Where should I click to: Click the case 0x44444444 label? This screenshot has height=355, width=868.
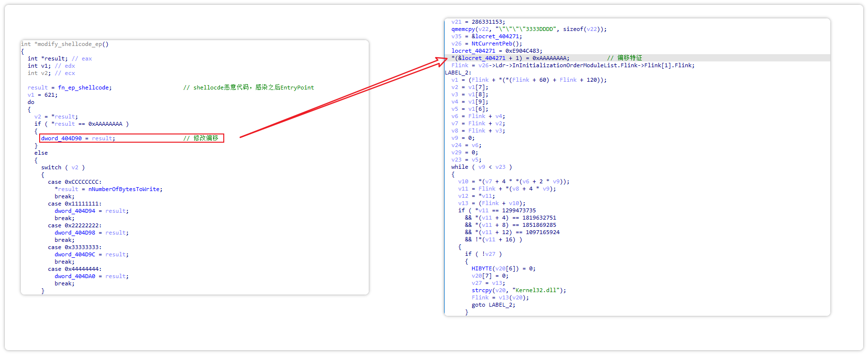tap(74, 269)
